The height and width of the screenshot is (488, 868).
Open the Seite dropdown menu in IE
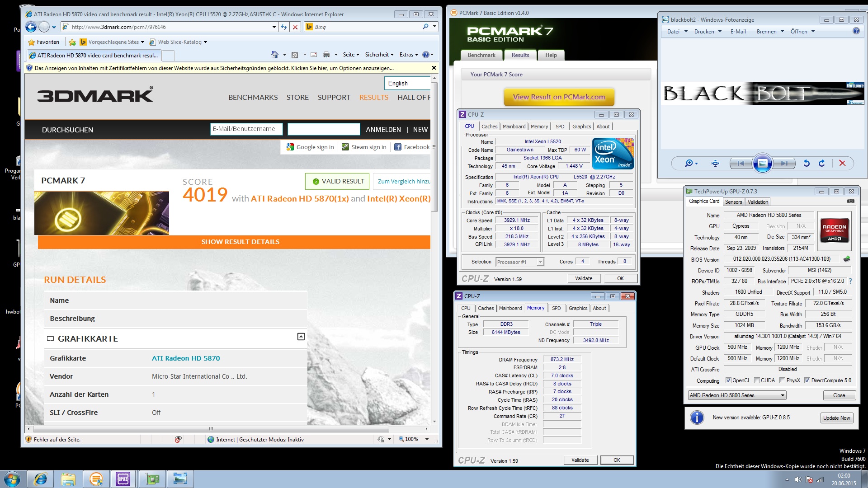[351, 55]
